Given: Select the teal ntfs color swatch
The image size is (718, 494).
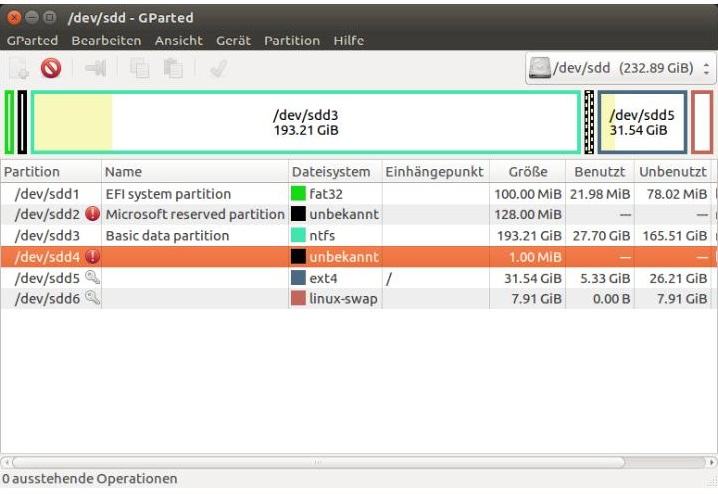Looking at the screenshot, I should pos(298,235).
